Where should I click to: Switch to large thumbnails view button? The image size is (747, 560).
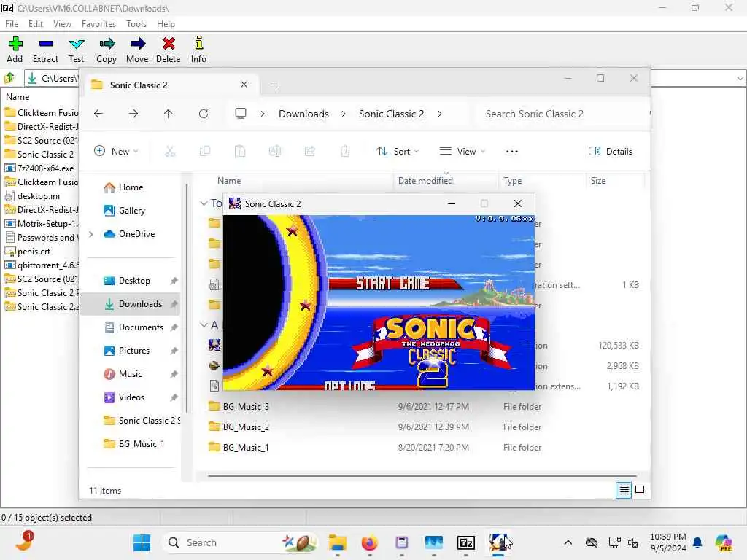(x=640, y=490)
